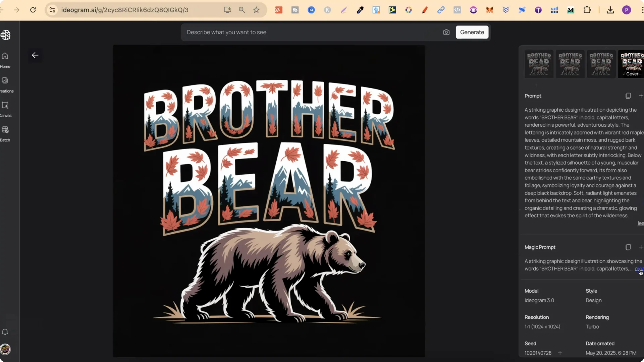Bookmark the page with the star icon
Screen dimensions: 644x362
(x=257, y=10)
